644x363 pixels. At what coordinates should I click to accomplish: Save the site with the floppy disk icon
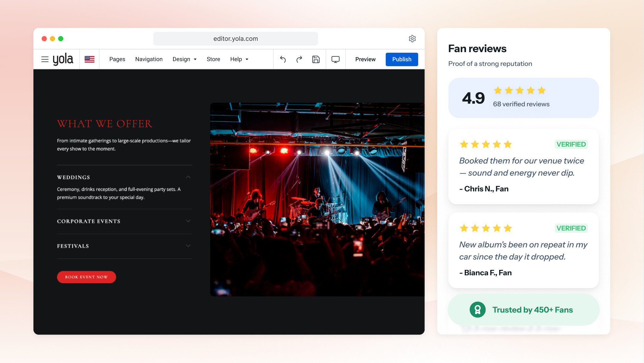click(316, 59)
